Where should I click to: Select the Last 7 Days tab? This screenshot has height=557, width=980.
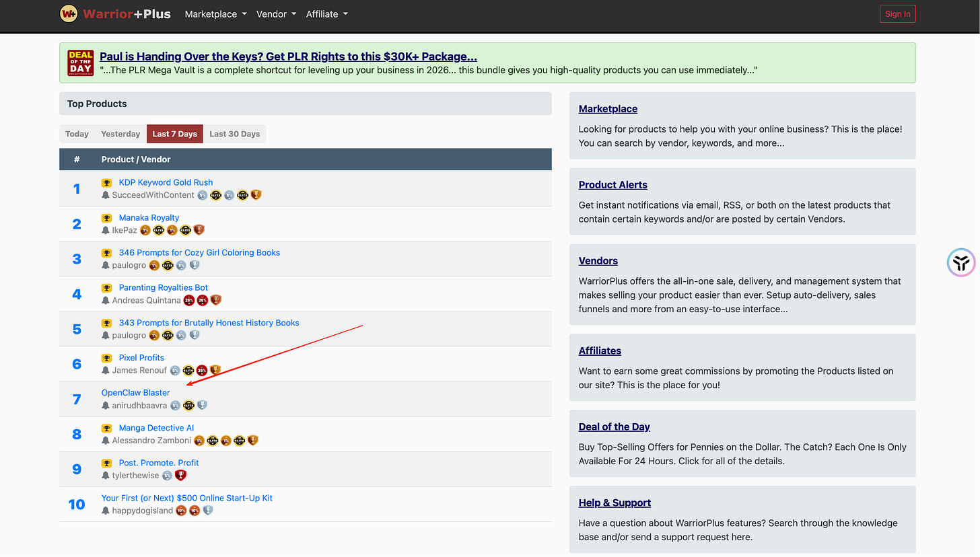175,134
